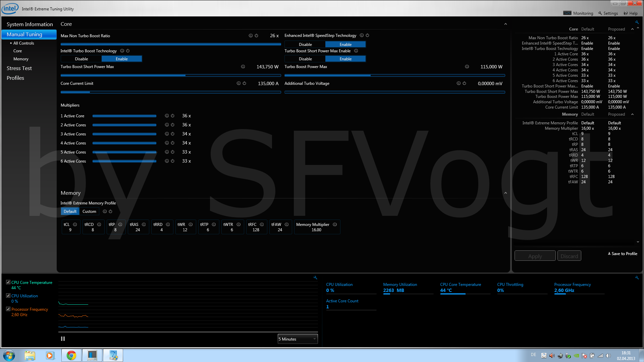Adjust Max Non Turbo Boost Ratio slider
Screen dimensions: 644x362
(x=171, y=44)
